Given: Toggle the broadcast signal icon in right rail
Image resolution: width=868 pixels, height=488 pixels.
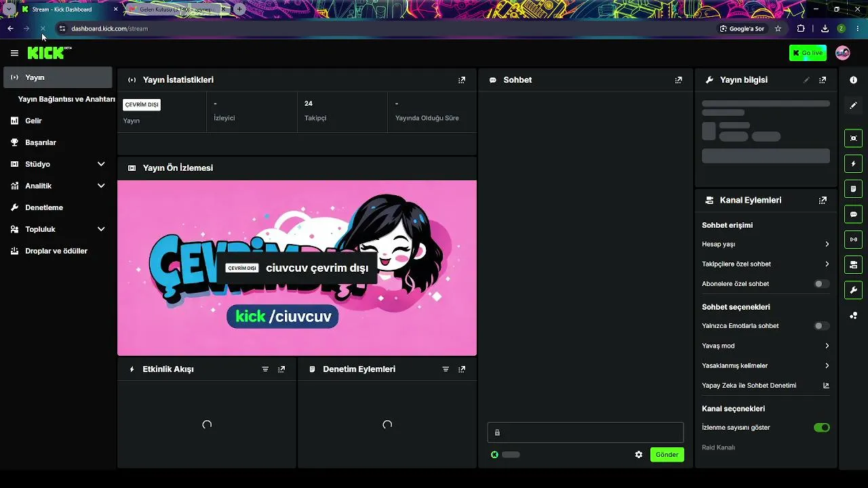Looking at the screenshot, I should tap(854, 239).
